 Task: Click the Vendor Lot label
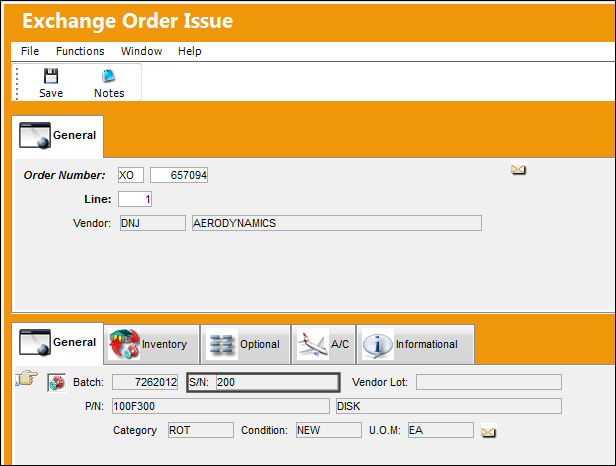[x=380, y=382]
